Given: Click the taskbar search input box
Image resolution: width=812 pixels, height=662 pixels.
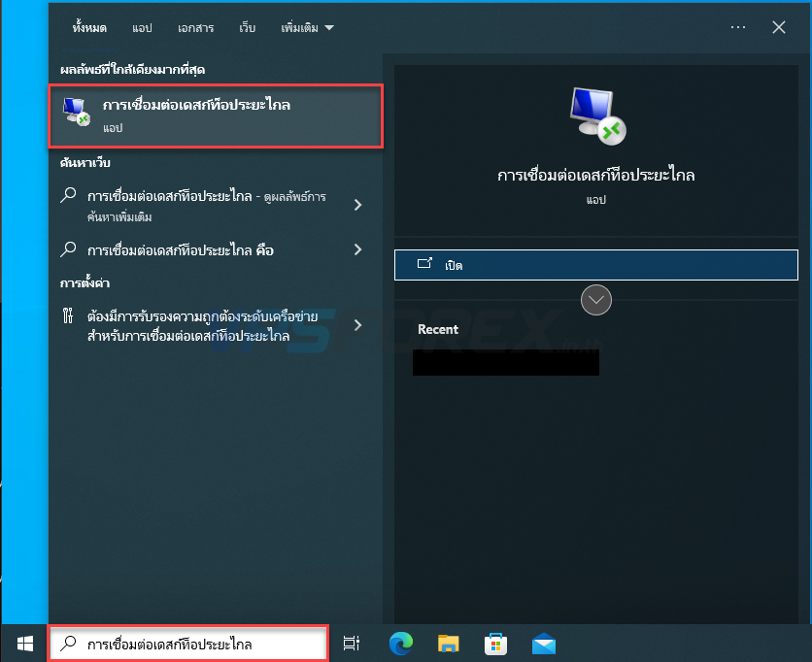Looking at the screenshot, I should [x=189, y=644].
